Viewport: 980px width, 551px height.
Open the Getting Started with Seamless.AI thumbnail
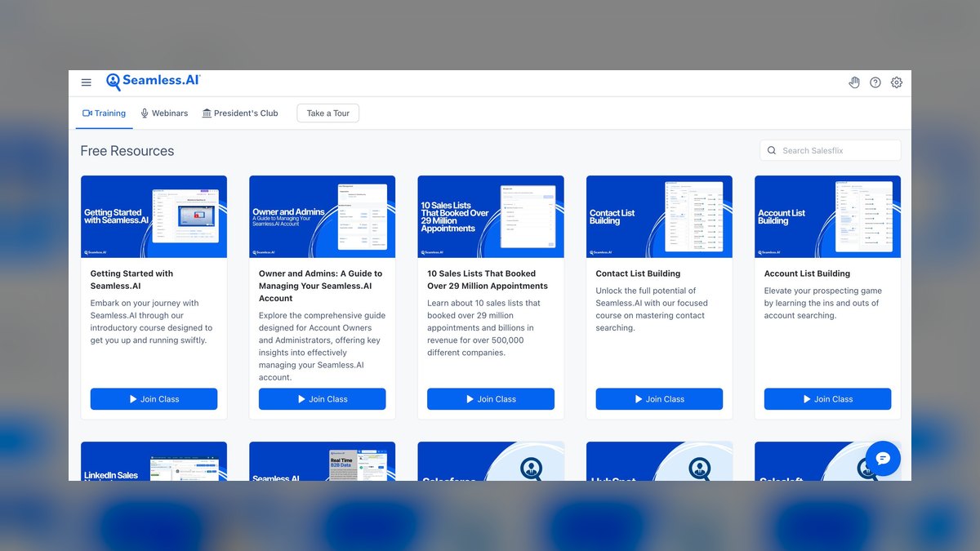(x=154, y=216)
